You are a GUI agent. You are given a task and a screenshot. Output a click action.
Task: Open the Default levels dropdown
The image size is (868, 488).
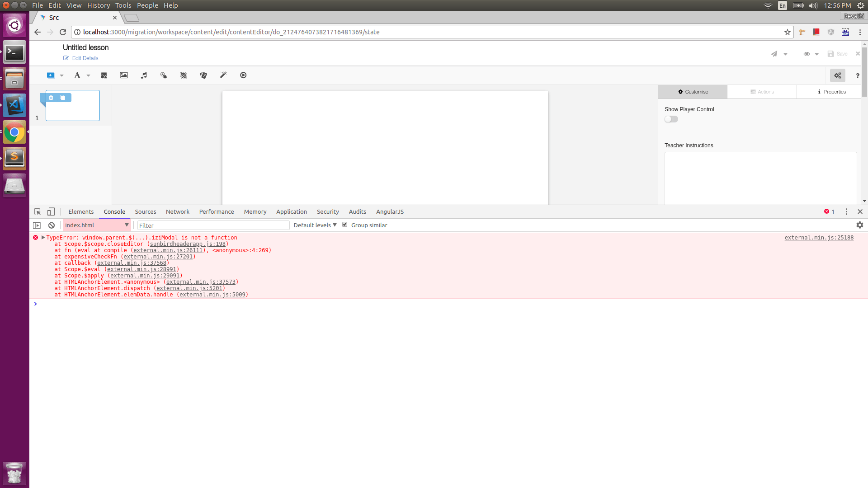[315, 225]
